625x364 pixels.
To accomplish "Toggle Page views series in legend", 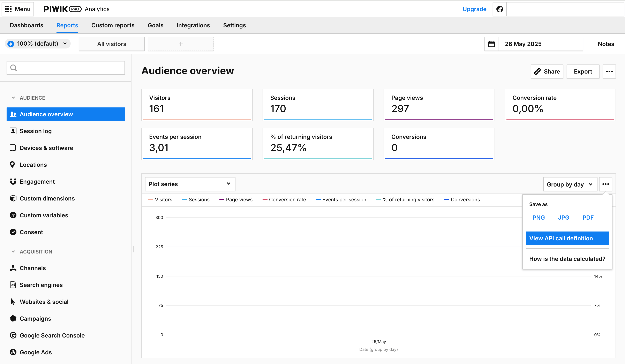I will [x=236, y=200].
